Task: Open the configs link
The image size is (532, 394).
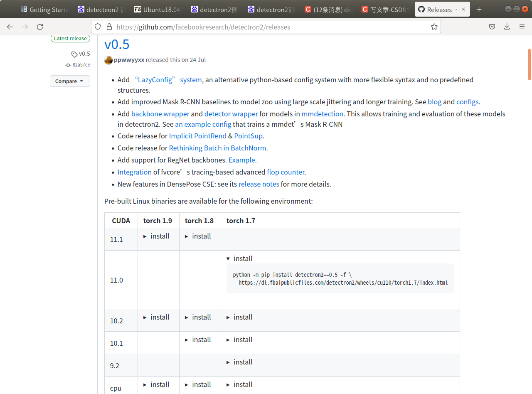Action: (468, 102)
